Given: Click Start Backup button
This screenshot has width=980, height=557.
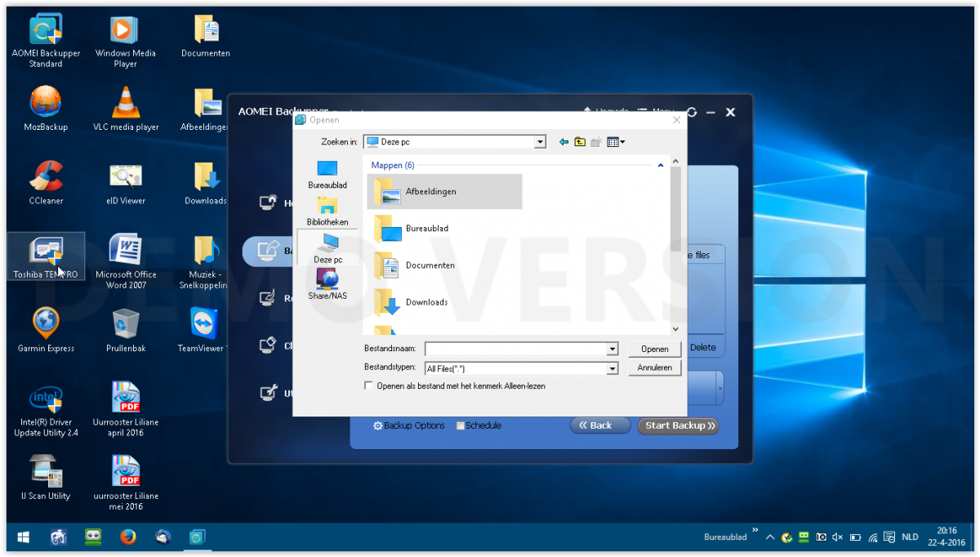Looking at the screenshot, I should coord(679,426).
